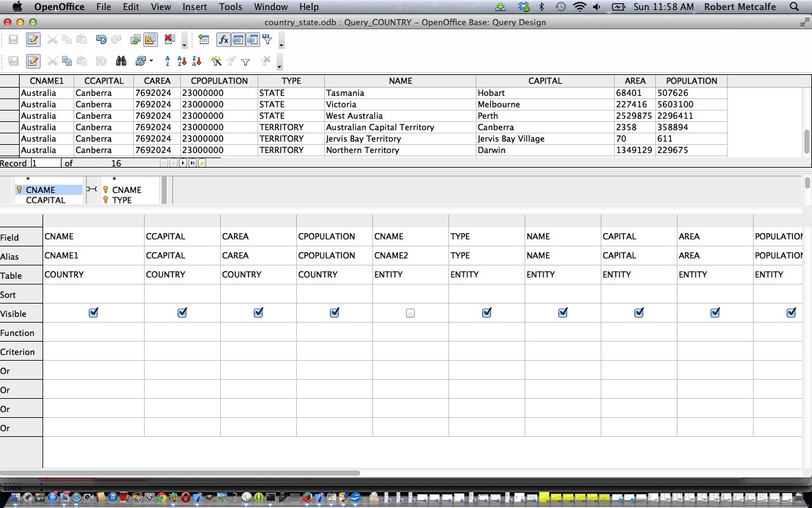Click Criterion cell under CNAME1 column
Screen dimensions: 812x508
click(93, 351)
